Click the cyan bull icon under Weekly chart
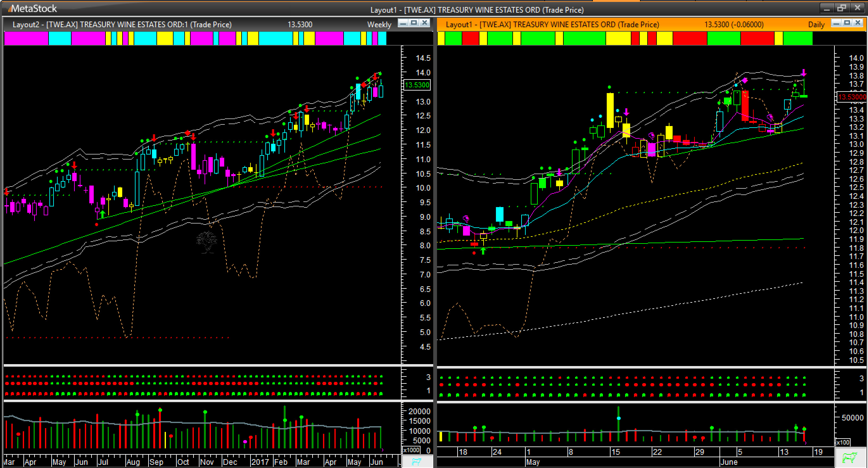The height and width of the screenshot is (468, 868). coord(416,462)
